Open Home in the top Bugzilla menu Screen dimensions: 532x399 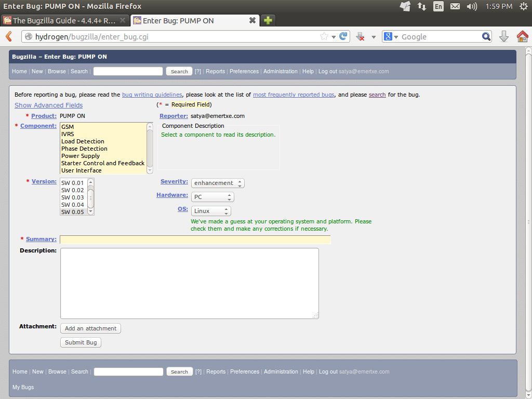point(19,71)
